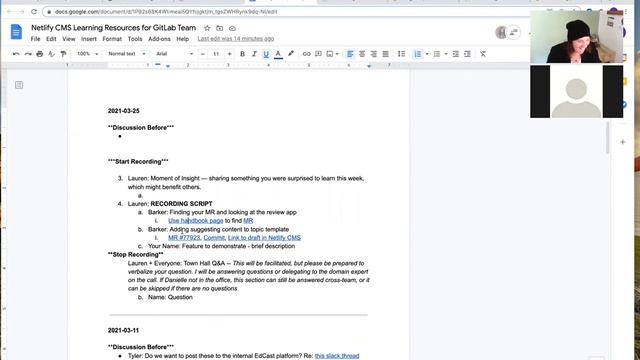Image resolution: width=640 pixels, height=360 pixels.
Task: Center align the text
Action: click(x=362, y=54)
